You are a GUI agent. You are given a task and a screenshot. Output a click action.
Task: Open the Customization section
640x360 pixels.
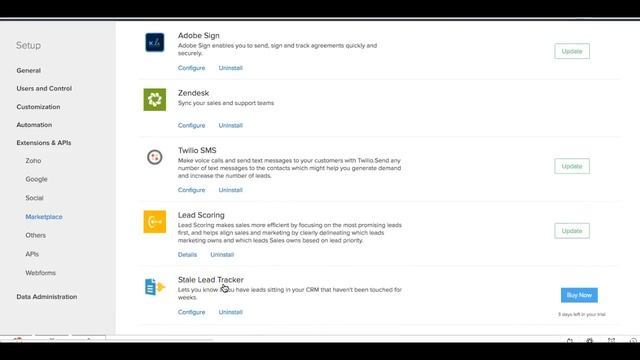pyautogui.click(x=38, y=107)
